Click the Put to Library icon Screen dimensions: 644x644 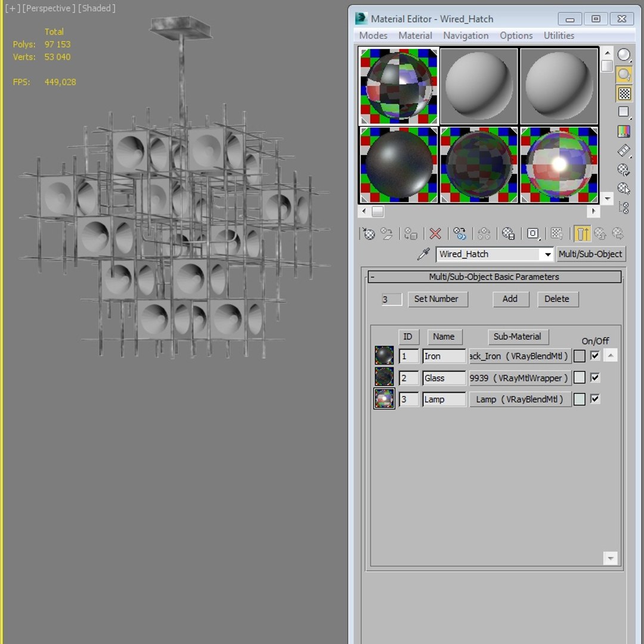(509, 234)
